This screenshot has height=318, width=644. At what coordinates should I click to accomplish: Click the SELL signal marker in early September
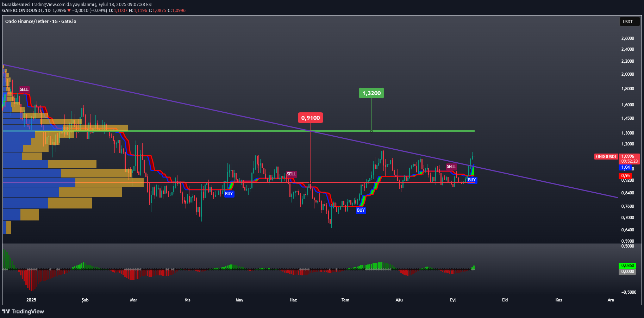click(451, 167)
